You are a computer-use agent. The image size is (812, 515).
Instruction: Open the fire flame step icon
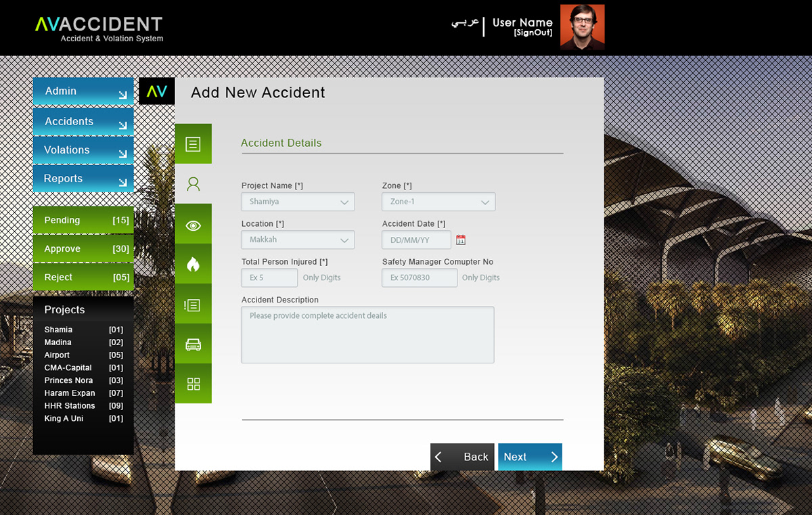193,265
